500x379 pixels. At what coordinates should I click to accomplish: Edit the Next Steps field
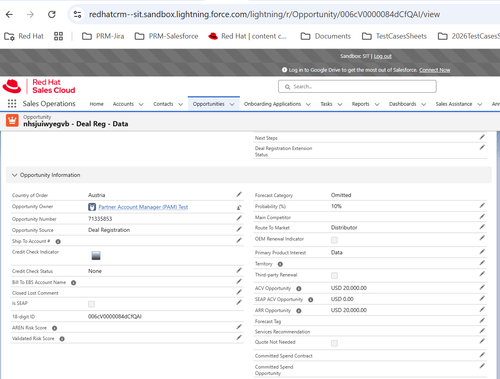coord(482,137)
